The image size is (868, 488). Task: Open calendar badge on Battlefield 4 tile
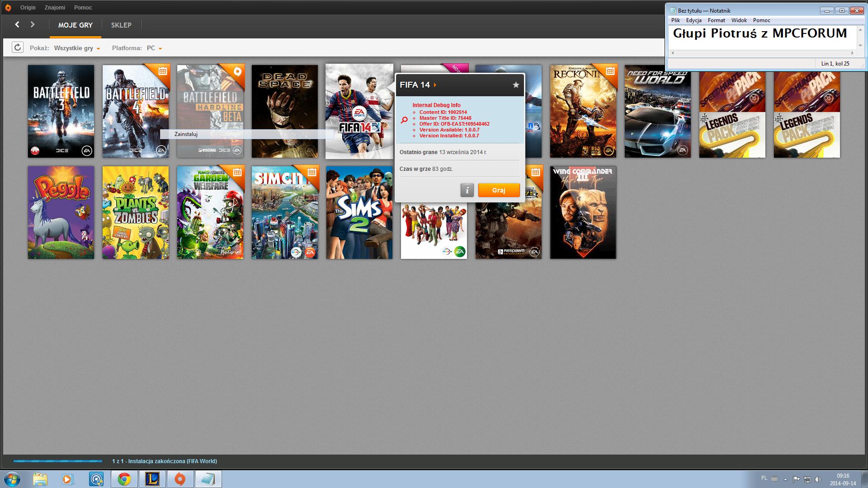click(x=163, y=71)
